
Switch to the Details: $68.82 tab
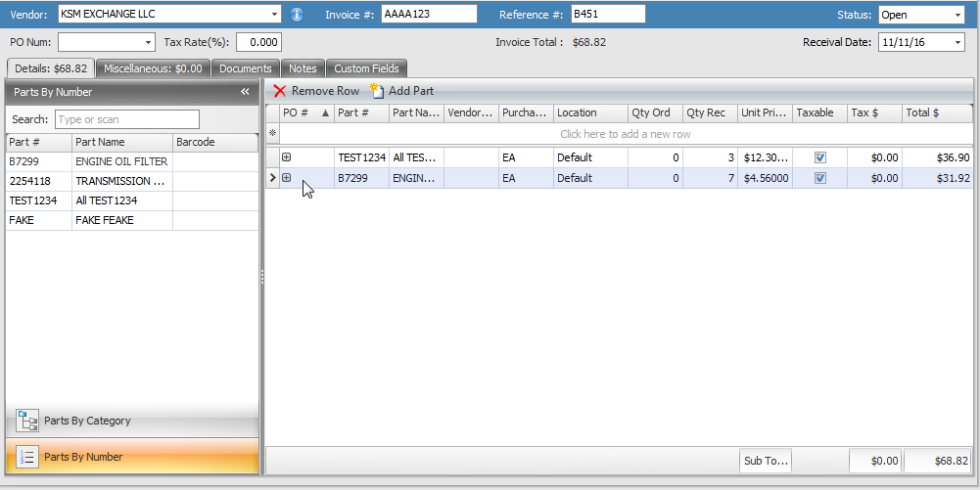[51, 68]
